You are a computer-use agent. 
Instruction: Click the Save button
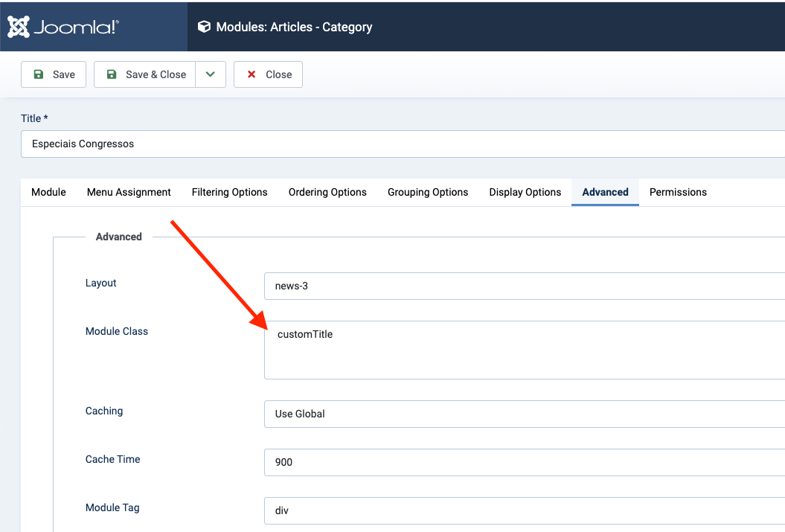(54, 74)
